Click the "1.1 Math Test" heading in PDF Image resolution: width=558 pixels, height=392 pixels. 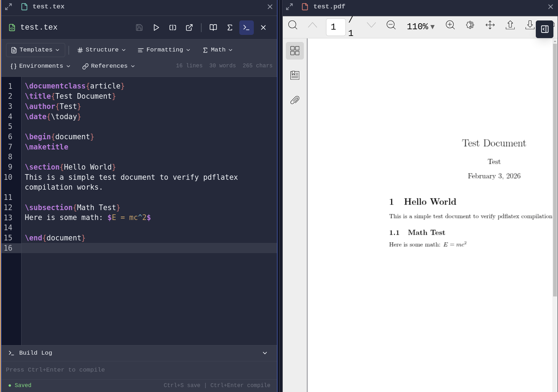pyautogui.click(x=417, y=232)
